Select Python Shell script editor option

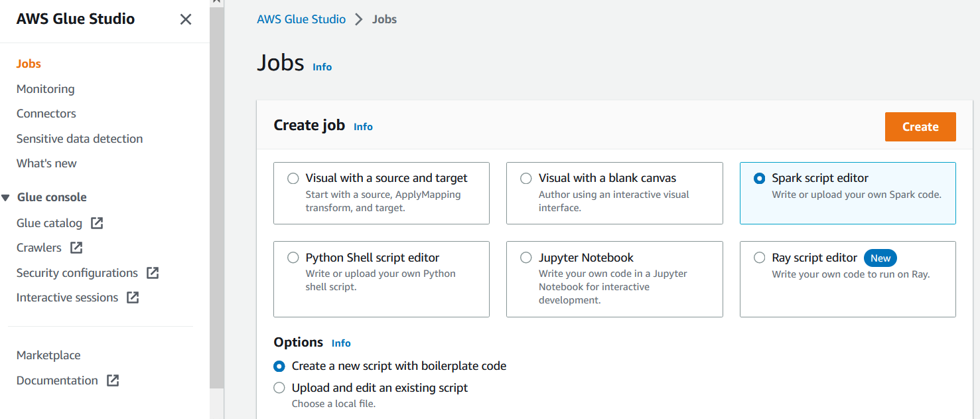[293, 258]
